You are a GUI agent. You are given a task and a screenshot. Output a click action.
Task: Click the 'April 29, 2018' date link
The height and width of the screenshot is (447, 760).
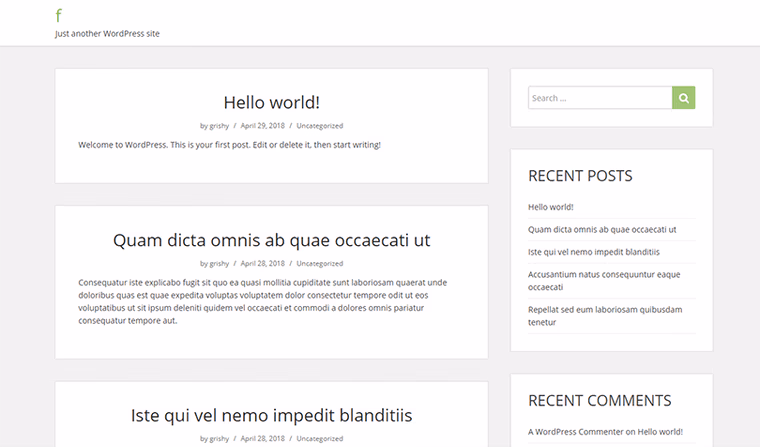(x=262, y=126)
